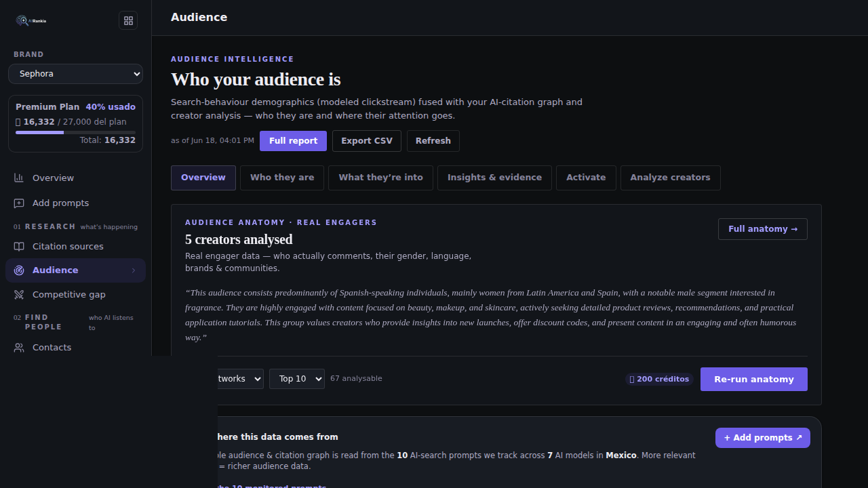The image size is (868, 488).
Task: Open the networks filter dropdown
Action: pos(240,379)
